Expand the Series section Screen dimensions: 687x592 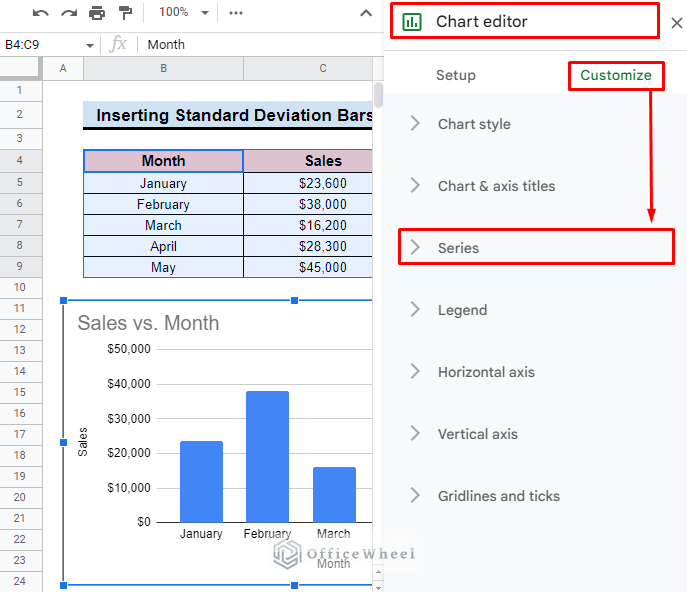pos(535,248)
